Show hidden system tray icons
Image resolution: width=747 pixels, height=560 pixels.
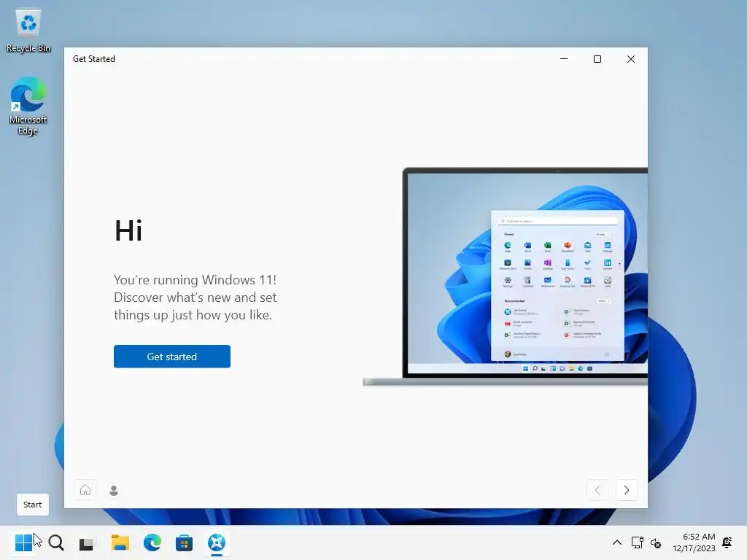(x=617, y=542)
